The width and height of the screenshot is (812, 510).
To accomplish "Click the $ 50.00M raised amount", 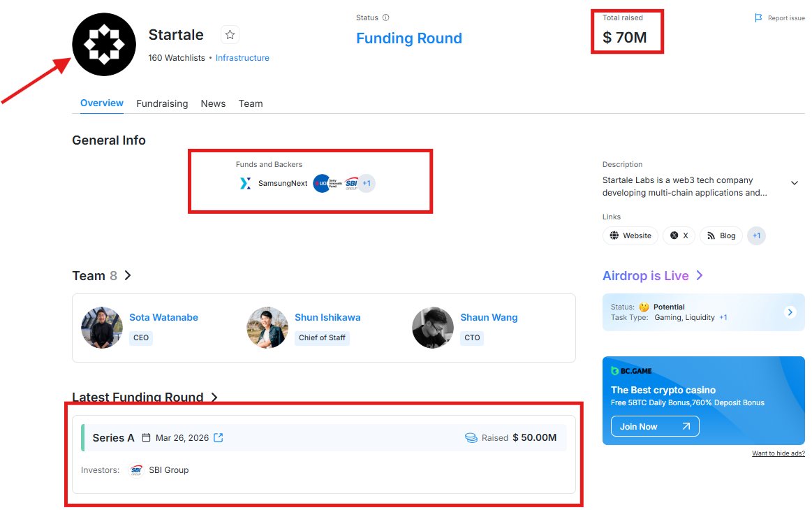I will click(534, 438).
